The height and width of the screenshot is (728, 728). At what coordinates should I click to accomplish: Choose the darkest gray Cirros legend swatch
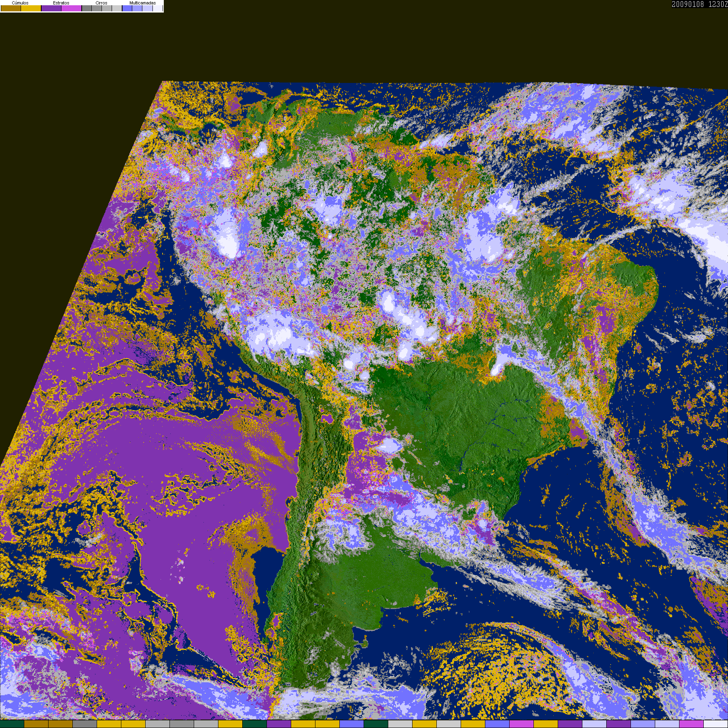pyautogui.click(x=87, y=8)
